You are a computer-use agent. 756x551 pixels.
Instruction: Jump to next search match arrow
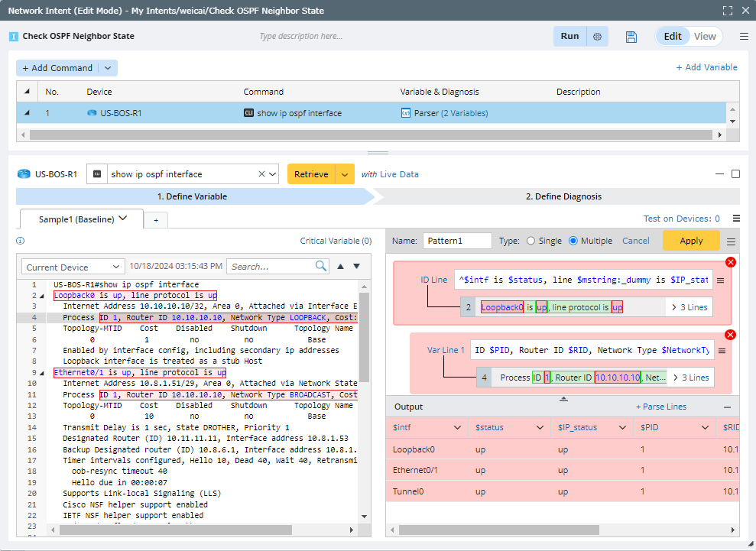tap(356, 267)
